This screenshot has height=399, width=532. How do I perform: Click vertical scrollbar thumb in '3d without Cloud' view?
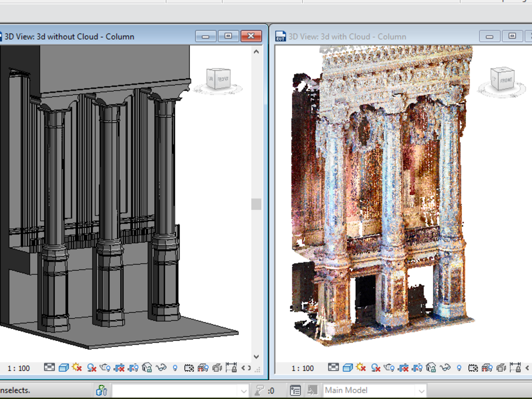pyautogui.click(x=256, y=204)
